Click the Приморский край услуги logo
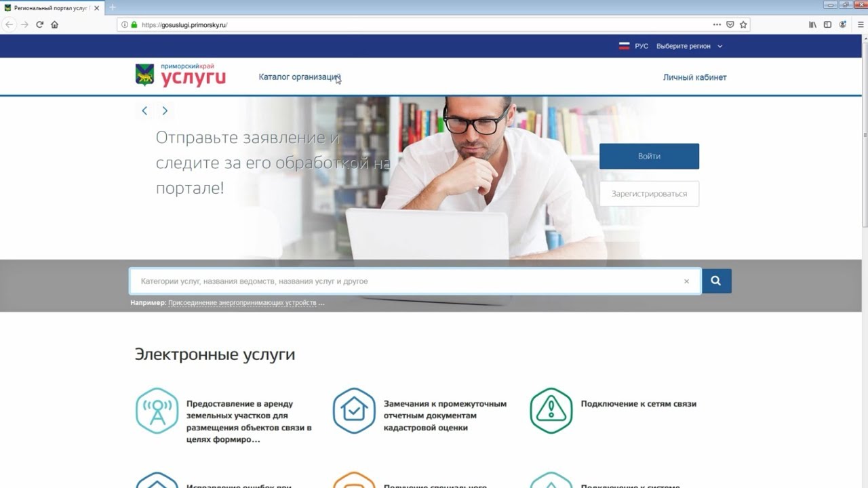The image size is (868, 488). coord(180,75)
